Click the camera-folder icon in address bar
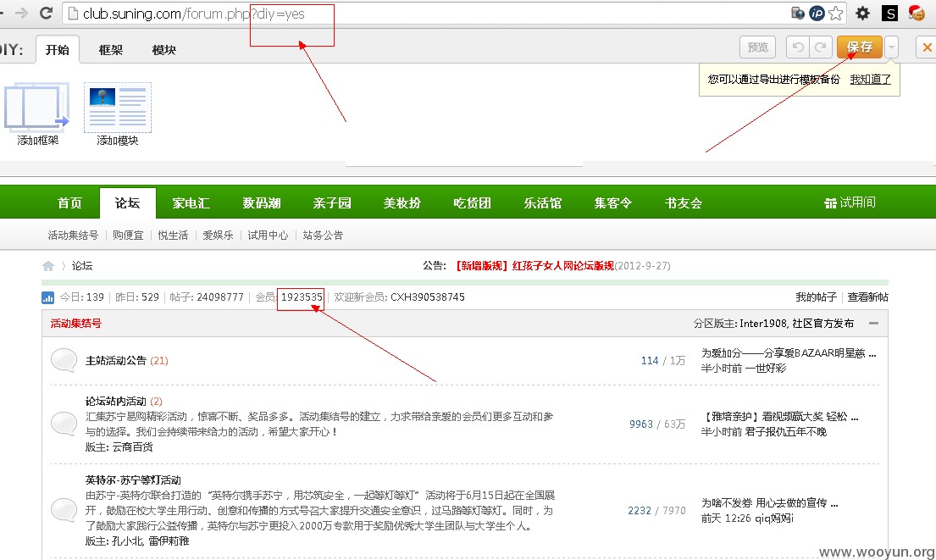 click(x=798, y=14)
